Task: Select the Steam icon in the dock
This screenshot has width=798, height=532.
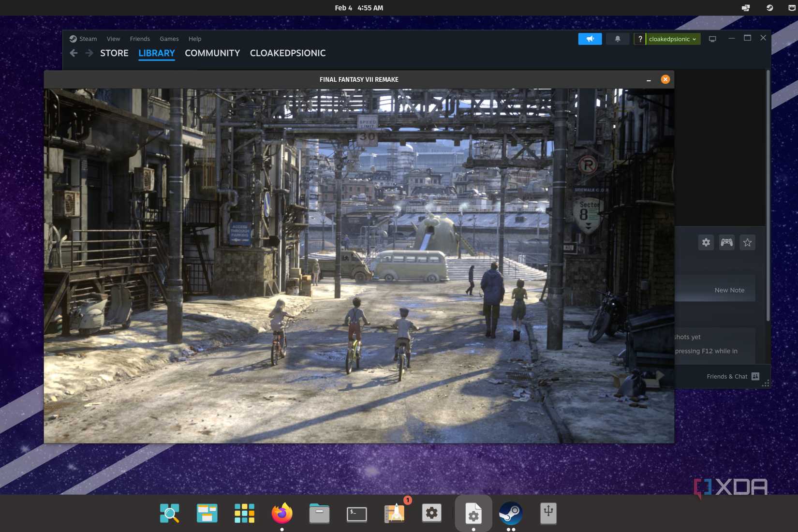Action: [x=511, y=513]
